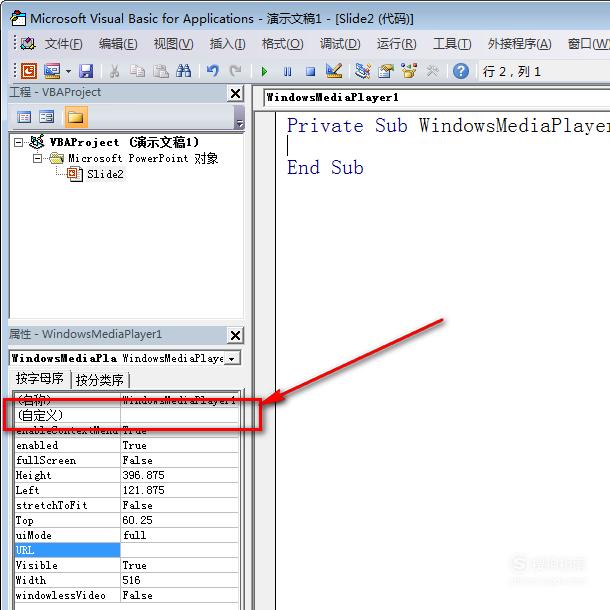The image size is (610, 610).
Task: Close the 工程 - VBAProject panel
Action: point(235,94)
